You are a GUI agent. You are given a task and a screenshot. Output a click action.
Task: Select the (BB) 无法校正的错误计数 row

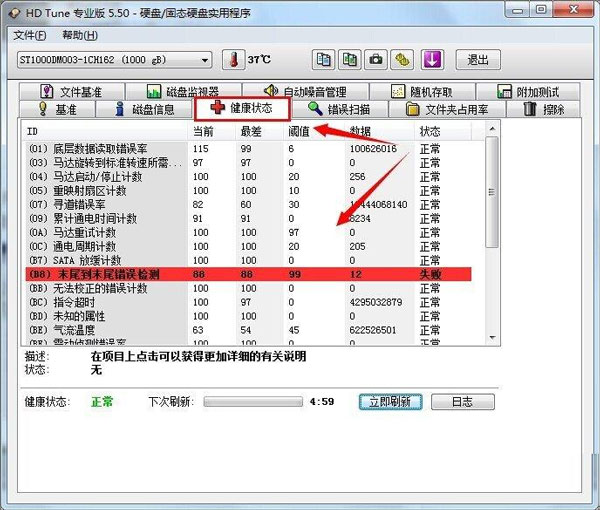[x=249, y=288]
